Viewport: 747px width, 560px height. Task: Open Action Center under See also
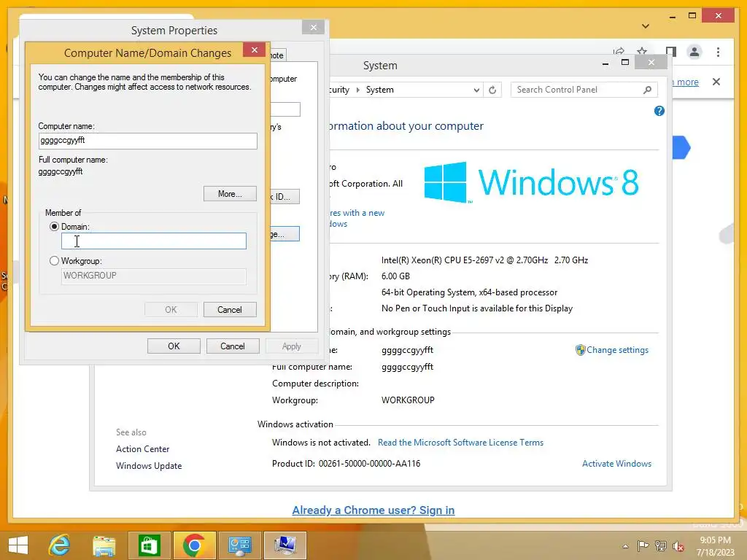[x=142, y=449]
